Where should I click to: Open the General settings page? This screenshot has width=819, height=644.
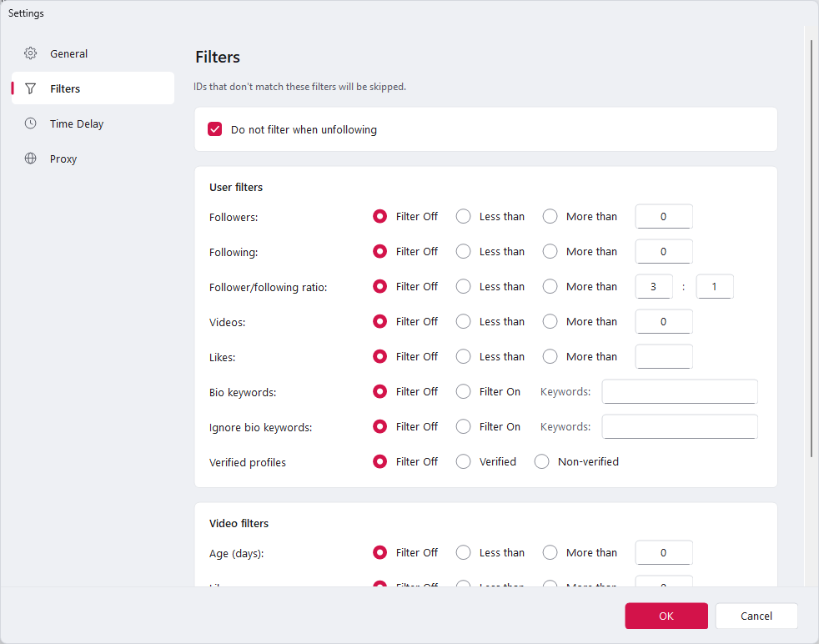[93, 53]
